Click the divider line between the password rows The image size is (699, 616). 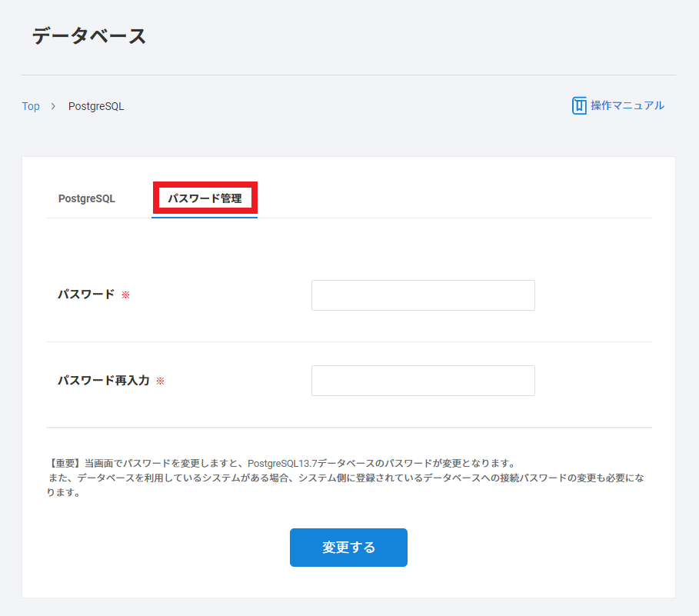[348, 341]
